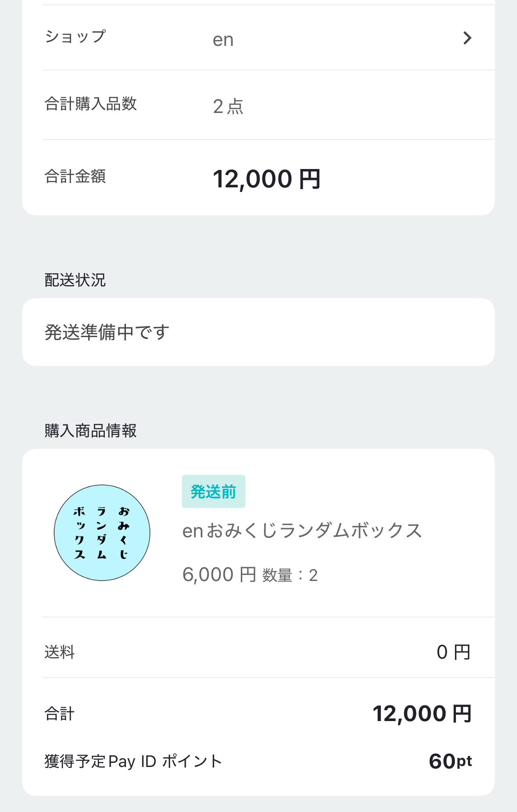Viewport: 517px width, 812px height.
Task: Click the ショップ row label
Action: click(75, 37)
